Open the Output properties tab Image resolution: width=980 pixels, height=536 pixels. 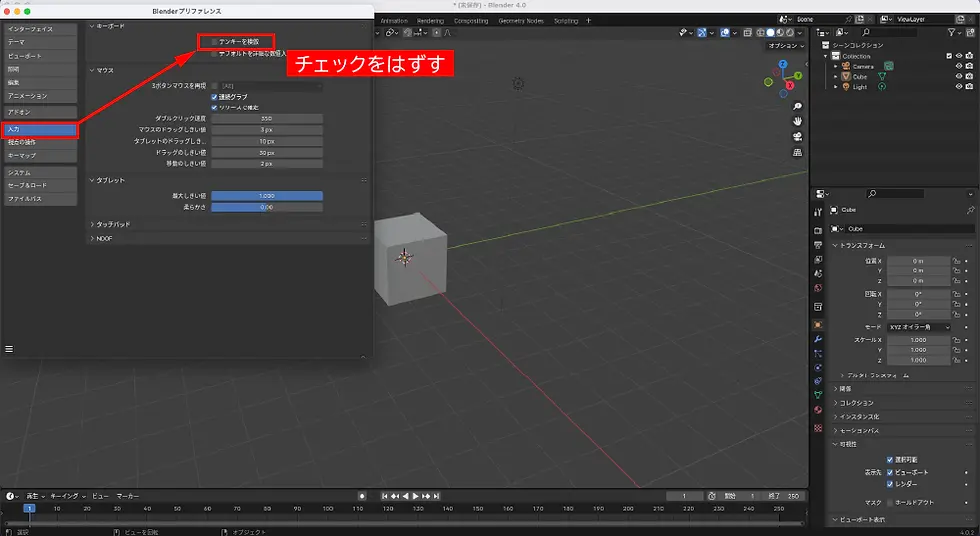[x=818, y=245]
